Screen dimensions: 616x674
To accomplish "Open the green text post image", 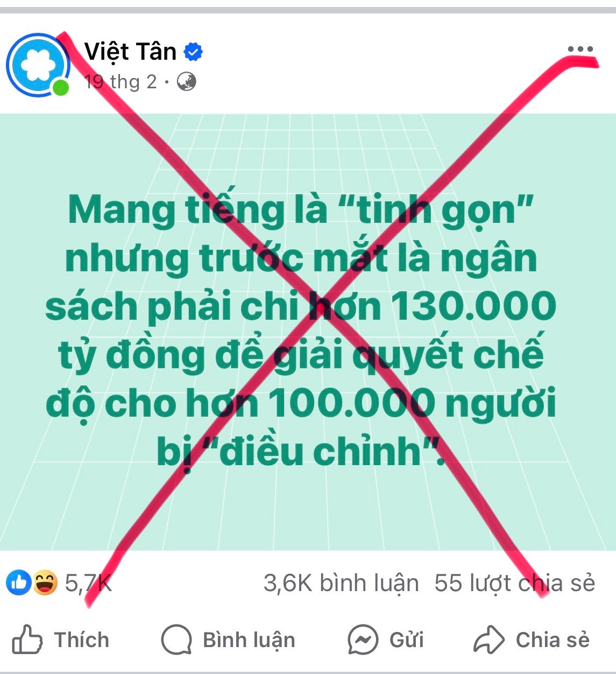I will [x=308, y=332].
